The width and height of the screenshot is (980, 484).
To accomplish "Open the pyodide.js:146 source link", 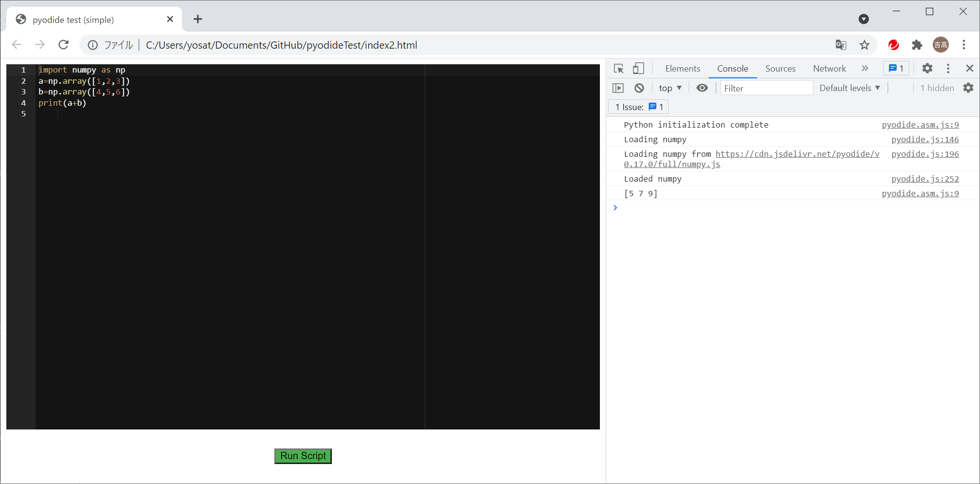I will click(925, 139).
